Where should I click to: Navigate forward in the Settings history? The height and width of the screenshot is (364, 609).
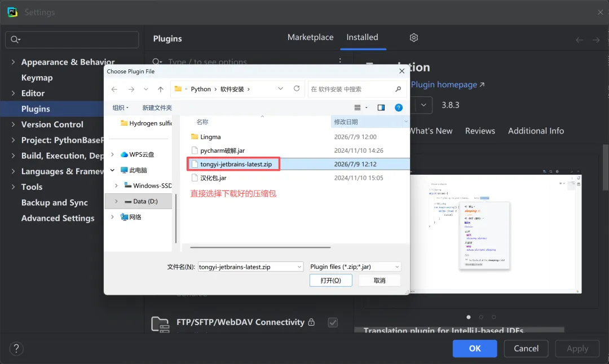596,40
